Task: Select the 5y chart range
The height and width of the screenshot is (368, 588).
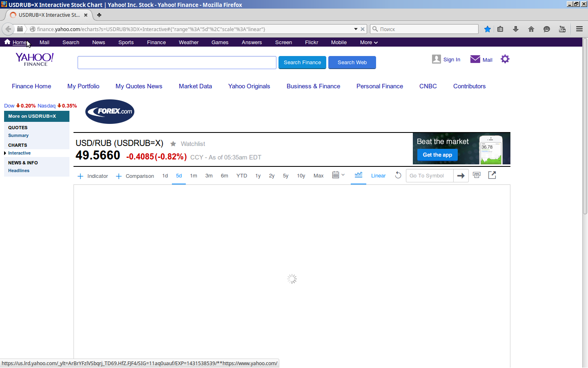Action: tap(285, 176)
